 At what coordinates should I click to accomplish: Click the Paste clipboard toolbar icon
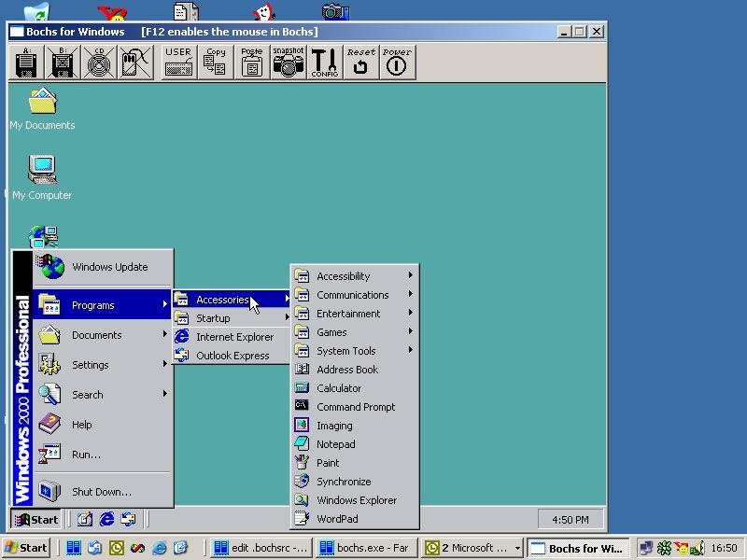(251, 63)
